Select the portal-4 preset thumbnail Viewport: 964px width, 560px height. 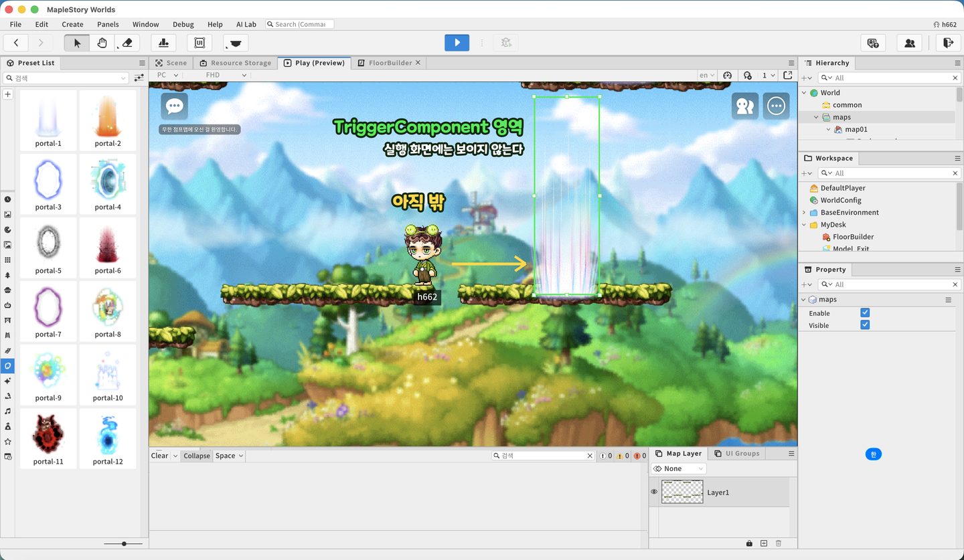tap(108, 183)
